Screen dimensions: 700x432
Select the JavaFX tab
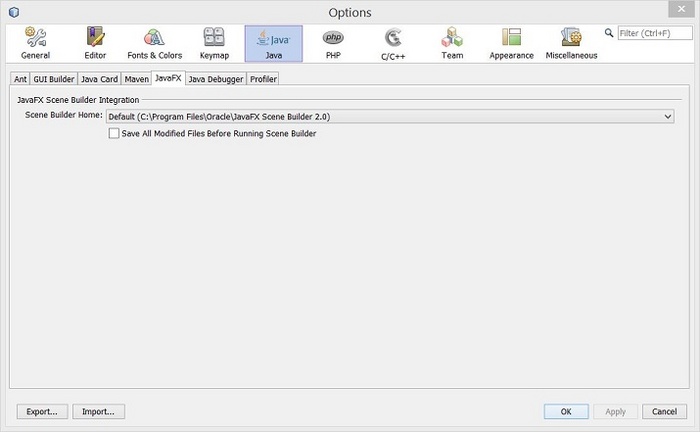(x=168, y=78)
